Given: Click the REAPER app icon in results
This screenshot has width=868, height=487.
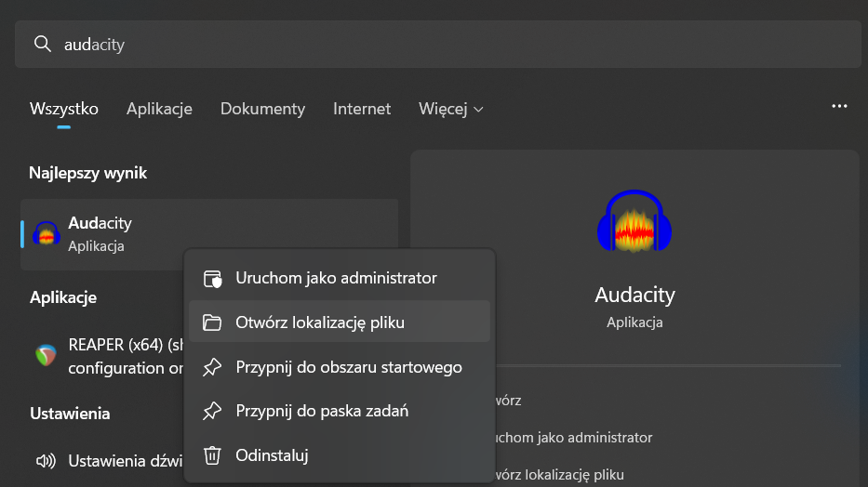Looking at the screenshot, I should (46, 355).
